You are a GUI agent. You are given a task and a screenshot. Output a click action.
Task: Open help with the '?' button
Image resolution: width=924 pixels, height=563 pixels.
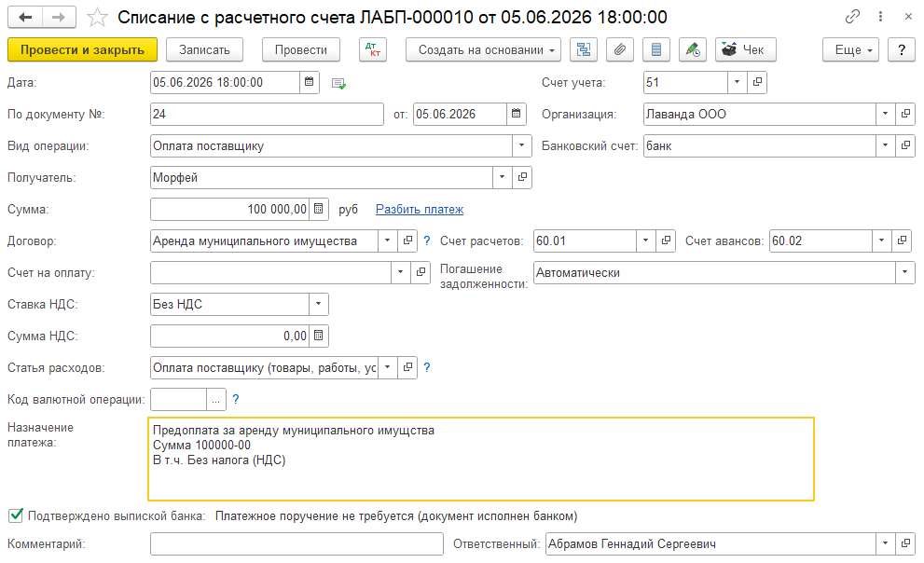[902, 50]
